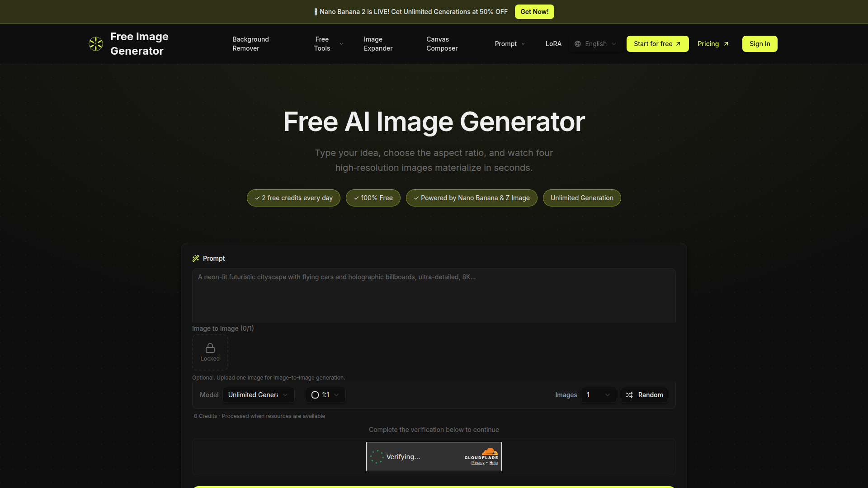
Task: Click the locked image upload padlock icon
Action: coord(210,348)
